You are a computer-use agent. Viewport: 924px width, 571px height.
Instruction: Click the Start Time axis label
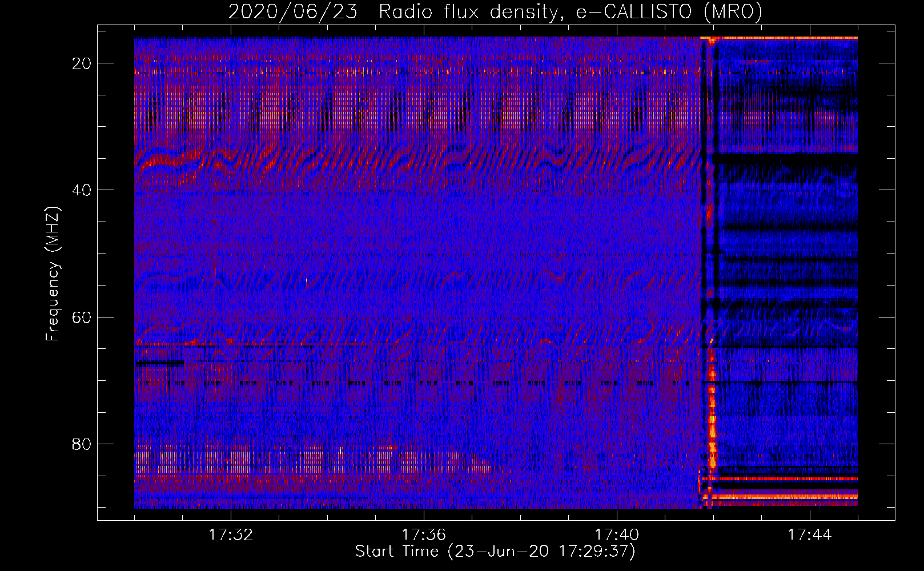pyautogui.click(x=495, y=552)
